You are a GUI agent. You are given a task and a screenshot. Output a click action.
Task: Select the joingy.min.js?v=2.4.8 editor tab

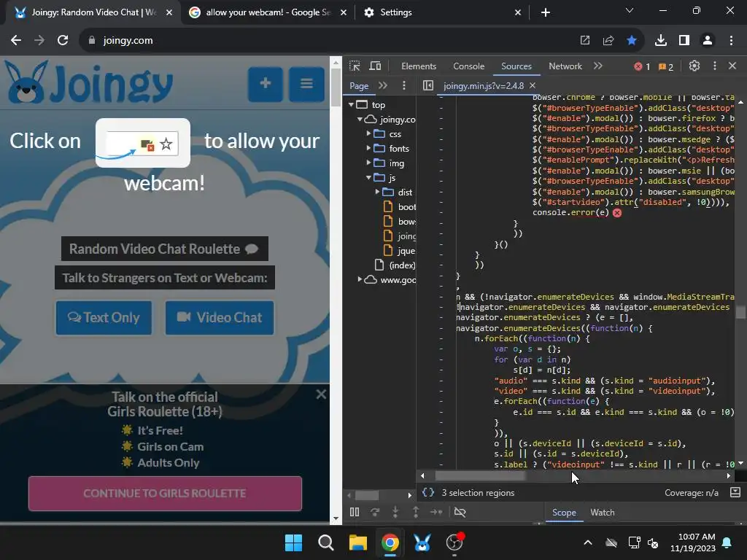(483, 86)
